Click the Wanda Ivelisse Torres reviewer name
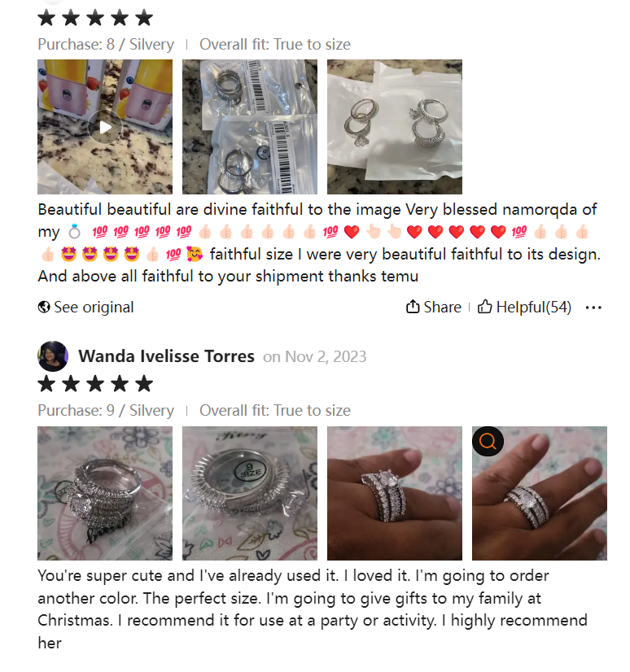 (x=166, y=356)
